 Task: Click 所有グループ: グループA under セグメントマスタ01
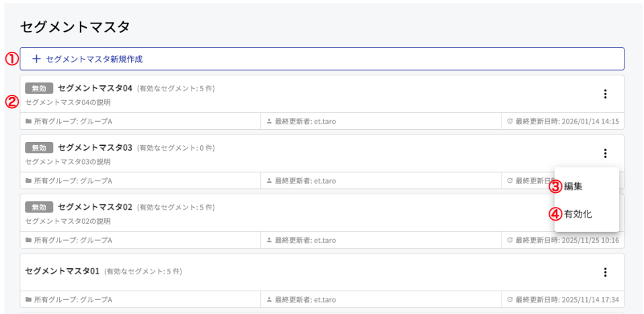(73, 300)
